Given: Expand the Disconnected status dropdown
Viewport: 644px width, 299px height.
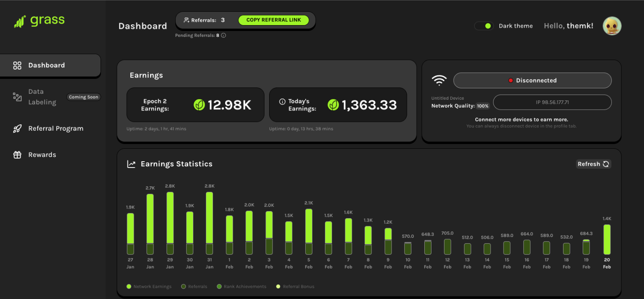Looking at the screenshot, I should coord(532,80).
